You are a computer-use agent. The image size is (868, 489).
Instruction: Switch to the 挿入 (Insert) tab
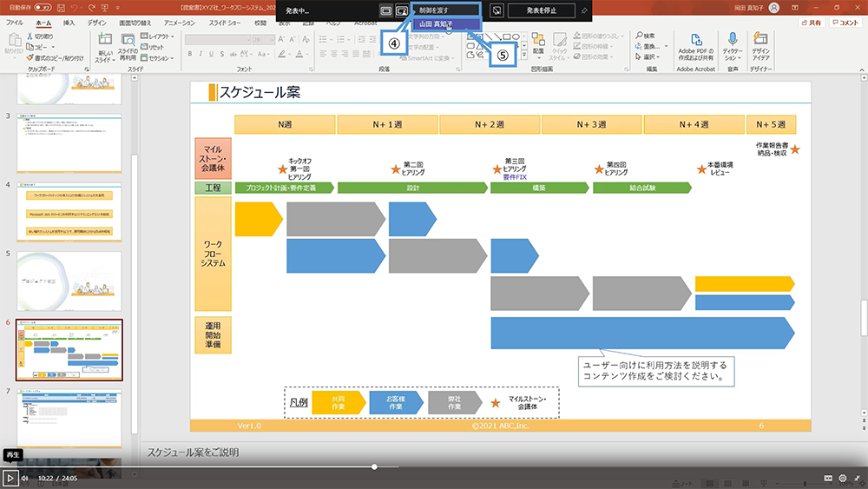click(x=69, y=23)
